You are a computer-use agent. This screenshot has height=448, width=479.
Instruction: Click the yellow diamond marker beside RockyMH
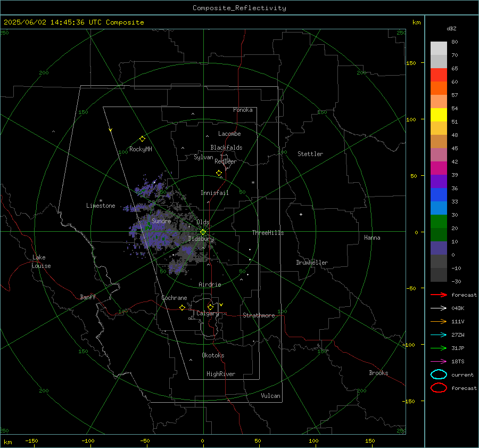coord(142,139)
